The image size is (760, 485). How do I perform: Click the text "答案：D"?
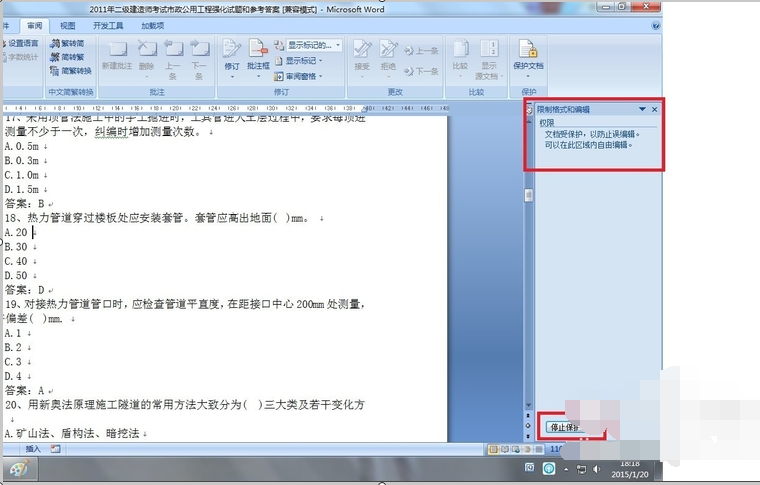(x=25, y=290)
